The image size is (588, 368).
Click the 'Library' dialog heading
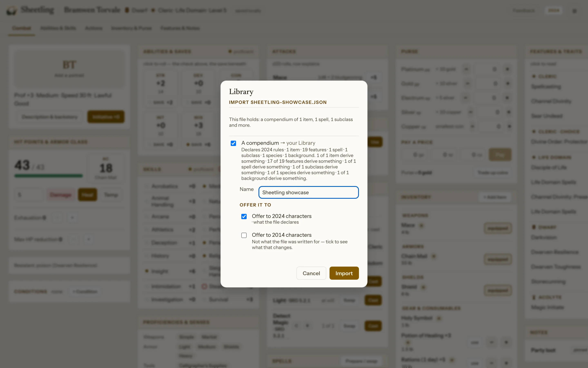pos(241,92)
